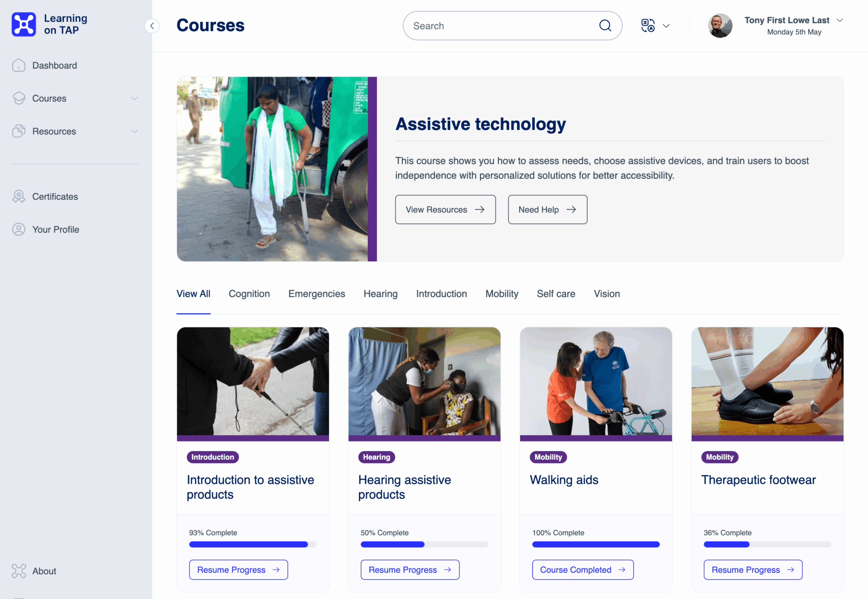Screen dimensions: 868x599
Task: Select the Courses icon in the sidebar
Action: [19, 98]
